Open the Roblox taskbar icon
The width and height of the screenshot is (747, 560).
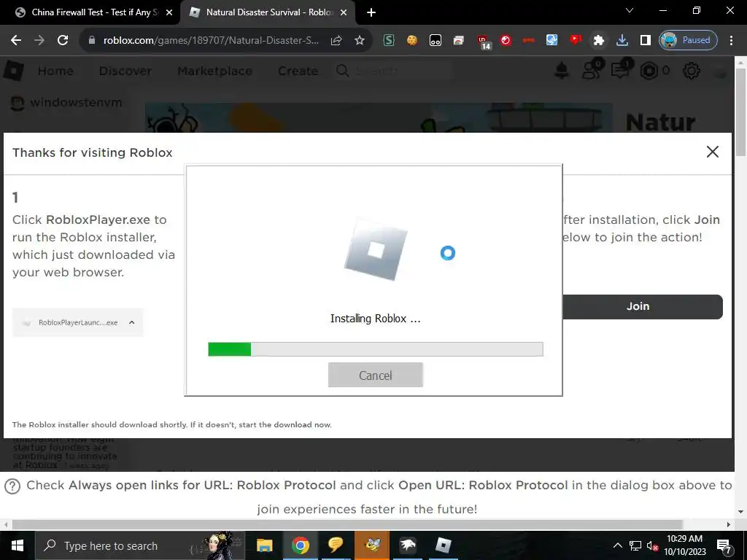(x=443, y=545)
